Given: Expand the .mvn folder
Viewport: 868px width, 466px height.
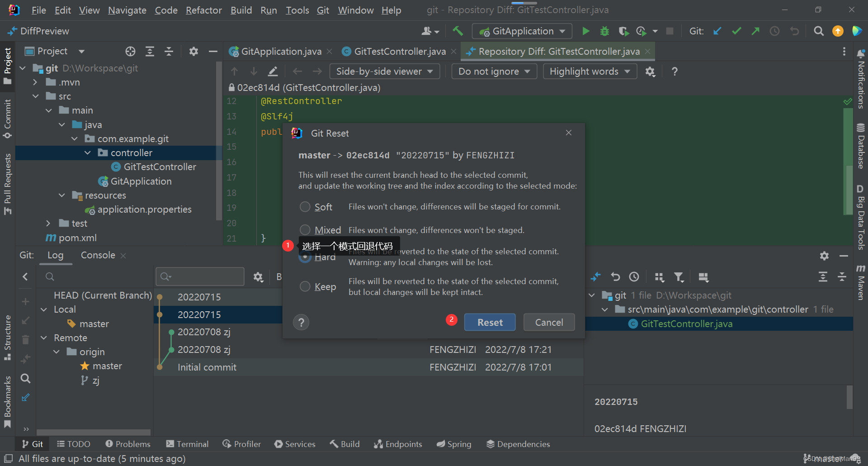Looking at the screenshot, I should click(x=36, y=82).
